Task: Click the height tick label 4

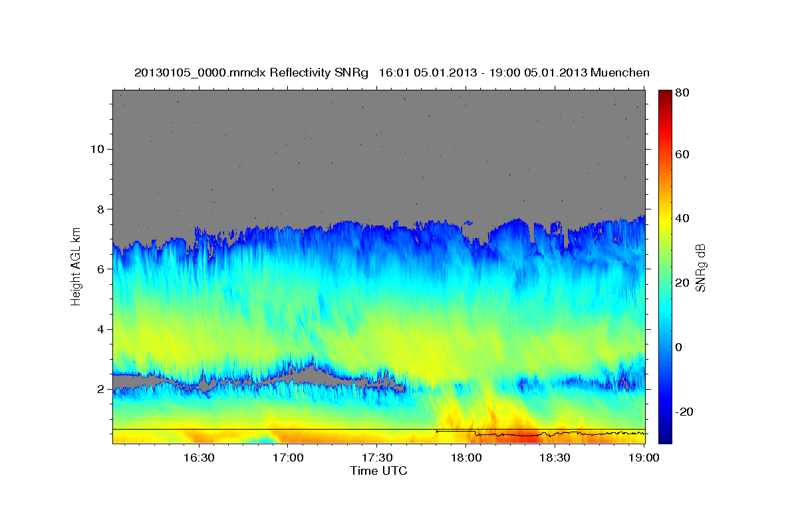Action: click(x=100, y=329)
